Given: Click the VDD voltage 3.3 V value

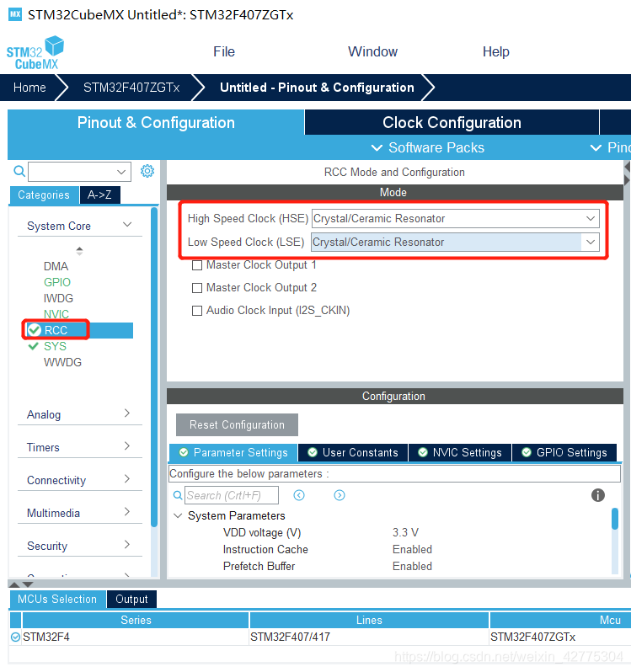Looking at the screenshot, I should [x=405, y=533].
